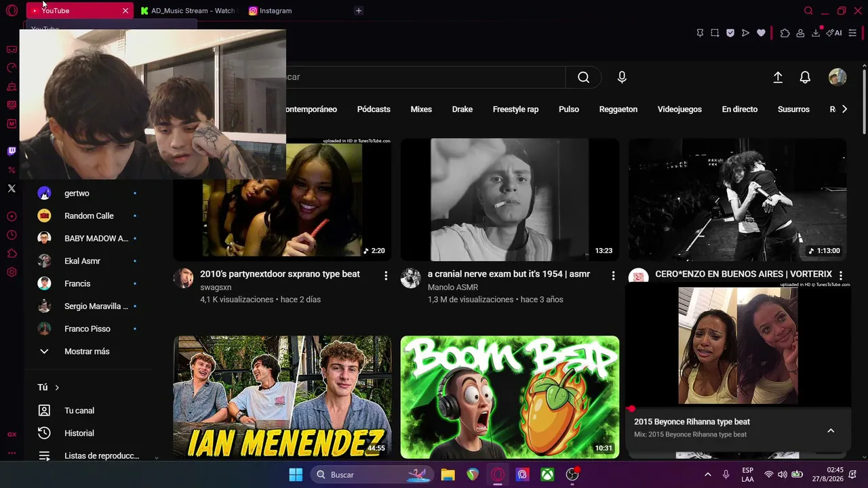Click the YouTube upload/create icon

778,77
